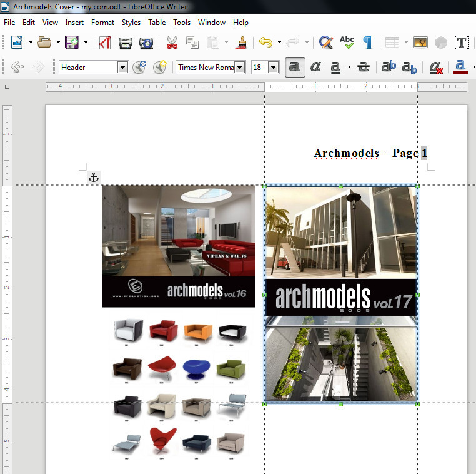The height and width of the screenshot is (474, 476).
Task: Click the Print icon
Action: (126, 43)
